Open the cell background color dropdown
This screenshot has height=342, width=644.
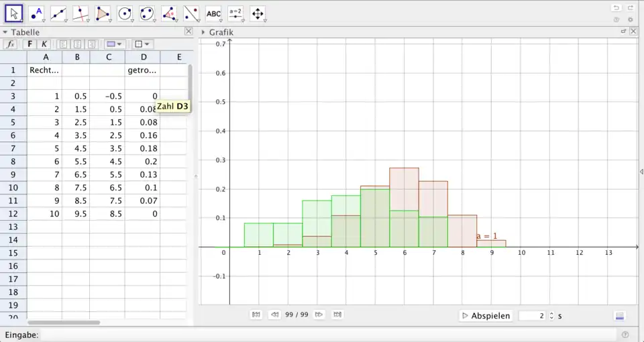[x=115, y=44]
